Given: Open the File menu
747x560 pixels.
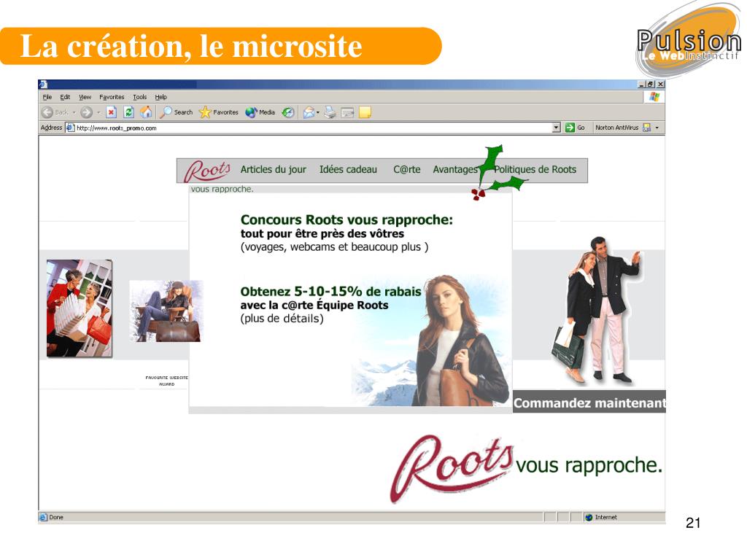Looking at the screenshot, I should point(47,97).
